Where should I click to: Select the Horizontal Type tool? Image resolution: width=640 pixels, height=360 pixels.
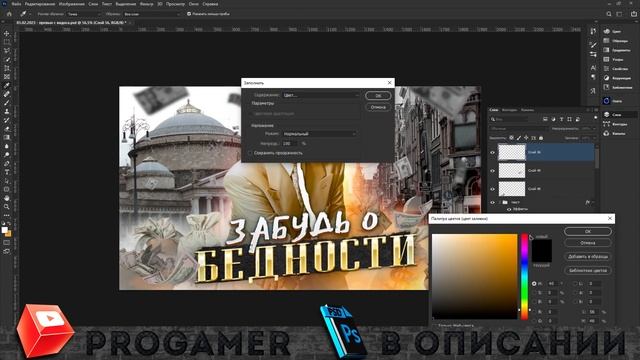tap(7, 172)
